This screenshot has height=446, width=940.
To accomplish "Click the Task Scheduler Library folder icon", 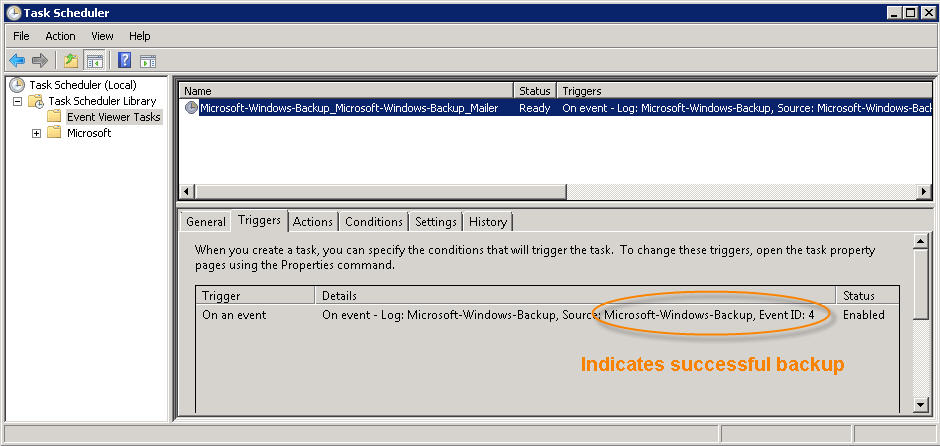I will point(35,101).
